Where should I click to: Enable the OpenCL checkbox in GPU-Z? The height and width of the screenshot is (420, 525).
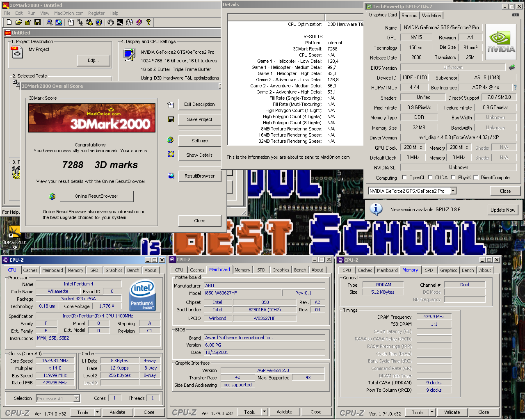click(x=404, y=178)
